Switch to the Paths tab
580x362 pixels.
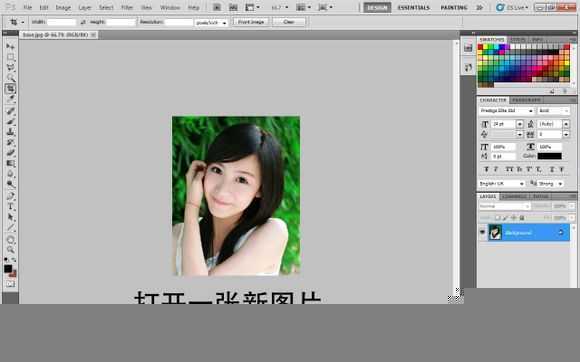click(x=541, y=196)
